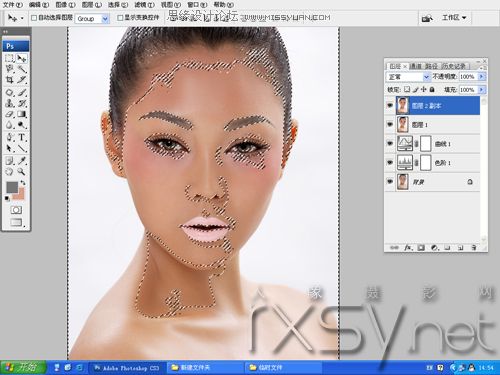Hide the 背景 background layer
This screenshot has height=375, width=500.
(x=390, y=182)
